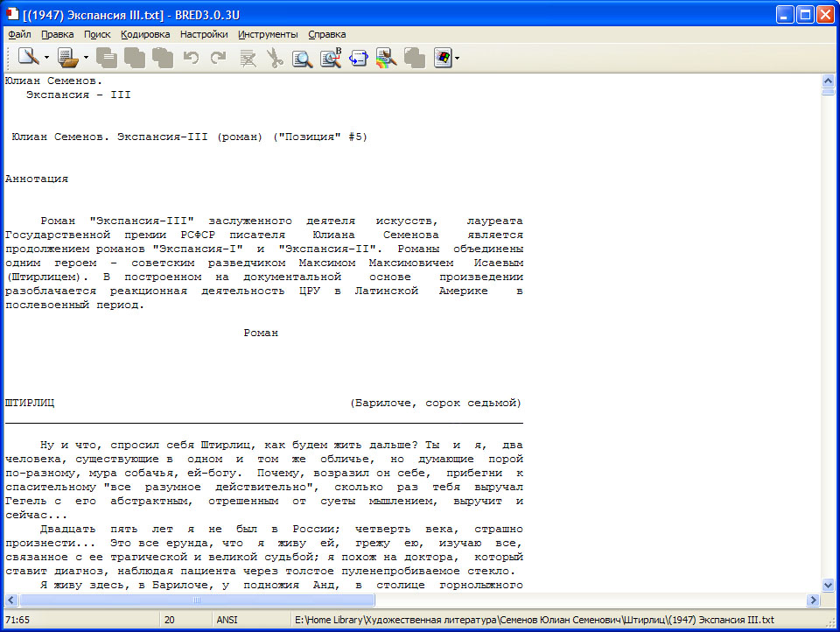Viewport: 840px width, 632px height.
Task: Click the Cut scissors icon
Action: [275, 58]
